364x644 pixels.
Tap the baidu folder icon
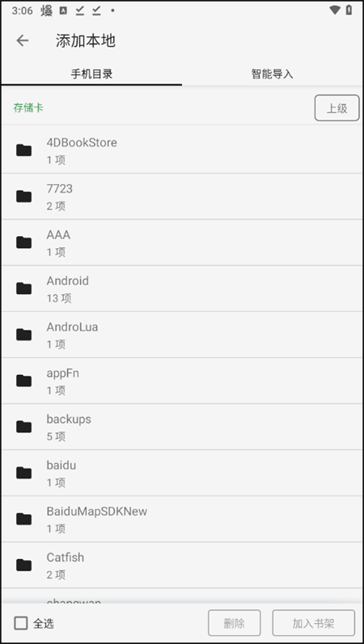click(23, 473)
